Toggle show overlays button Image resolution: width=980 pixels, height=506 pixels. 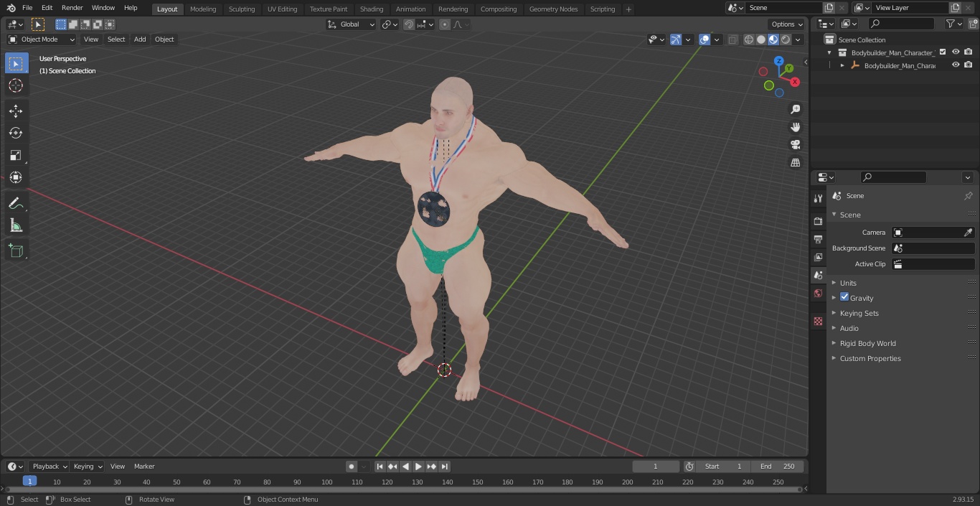(705, 39)
